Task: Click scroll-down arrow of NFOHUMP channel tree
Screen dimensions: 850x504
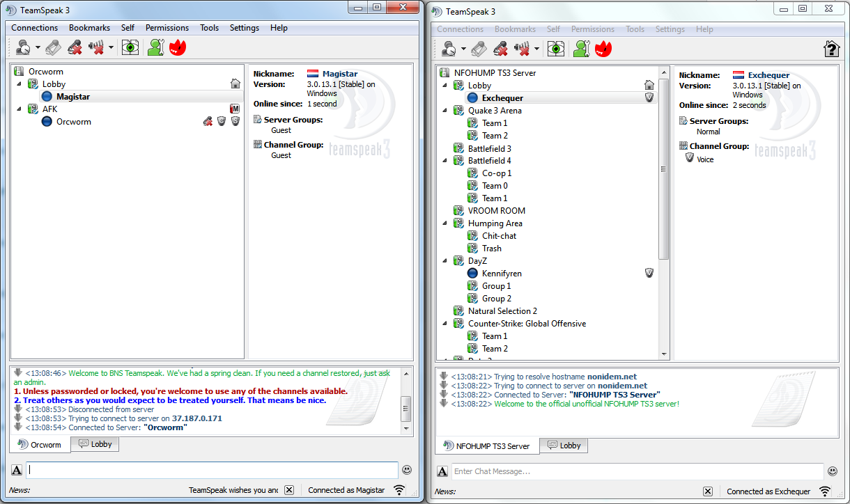Action: pyautogui.click(x=663, y=354)
